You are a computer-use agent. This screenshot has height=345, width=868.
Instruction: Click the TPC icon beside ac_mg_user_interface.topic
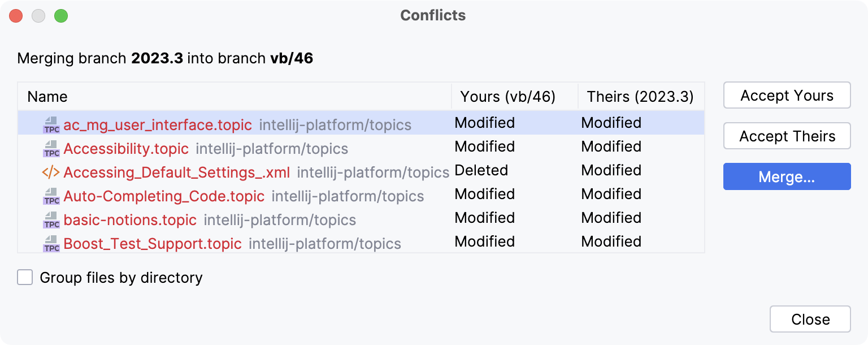(x=50, y=123)
